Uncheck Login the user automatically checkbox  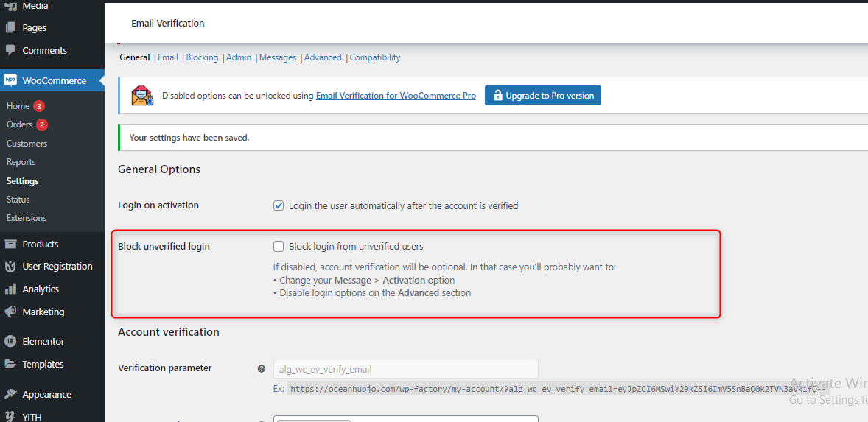click(x=279, y=205)
